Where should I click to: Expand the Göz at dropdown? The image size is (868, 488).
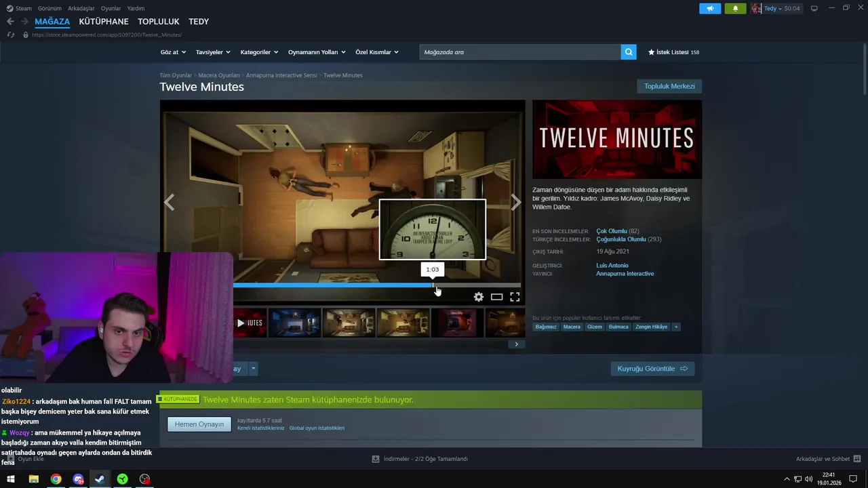172,52
